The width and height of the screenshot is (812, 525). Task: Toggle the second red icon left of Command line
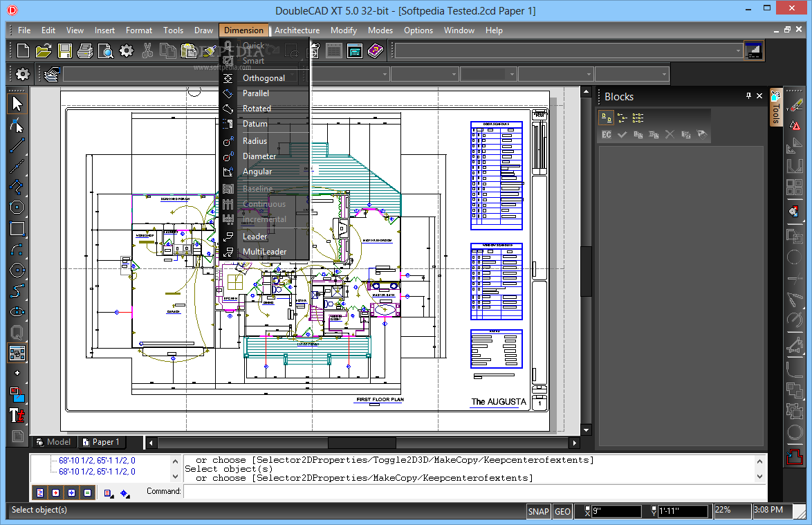click(56, 493)
